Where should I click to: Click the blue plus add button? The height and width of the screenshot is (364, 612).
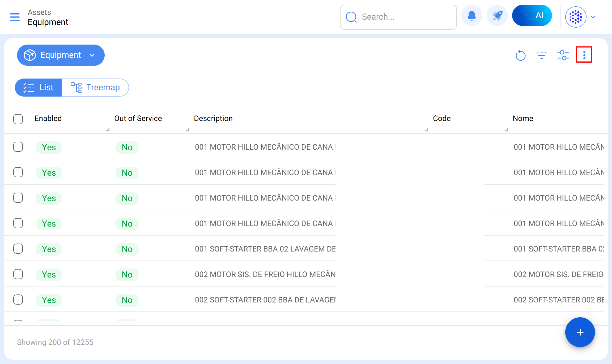click(x=580, y=332)
